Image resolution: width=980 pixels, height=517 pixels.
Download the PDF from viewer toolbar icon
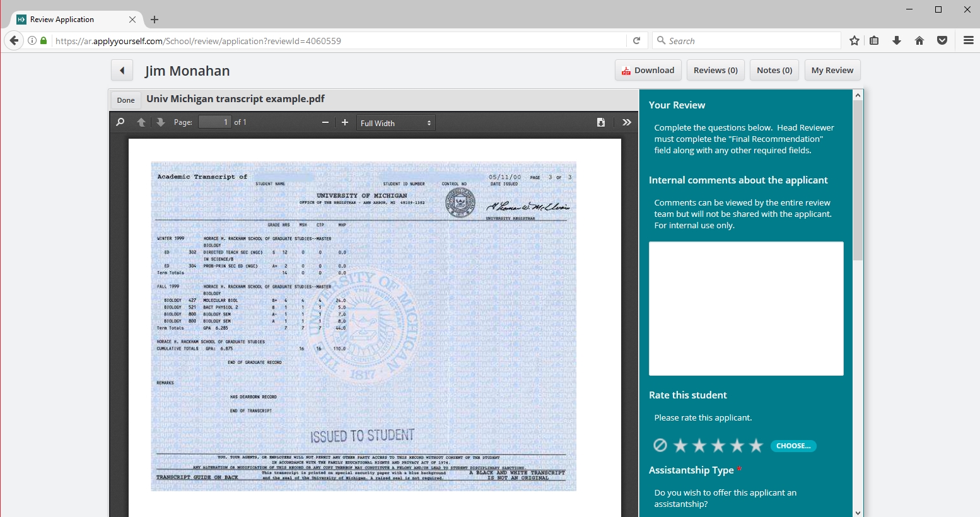601,122
